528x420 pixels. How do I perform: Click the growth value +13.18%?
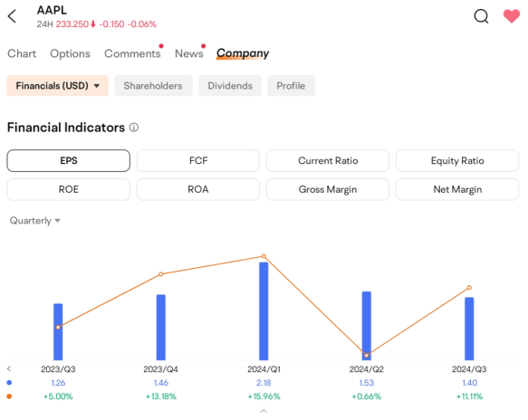(x=161, y=396)
